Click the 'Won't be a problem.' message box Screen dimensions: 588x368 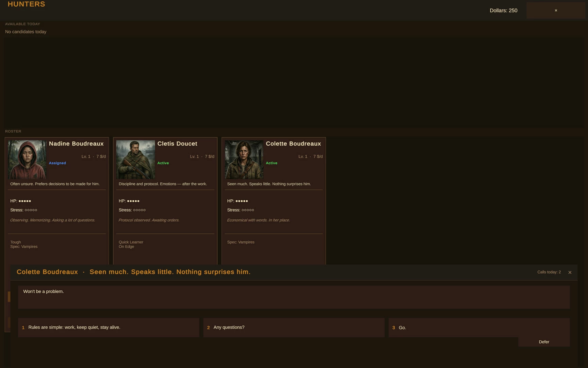[294, 297]
